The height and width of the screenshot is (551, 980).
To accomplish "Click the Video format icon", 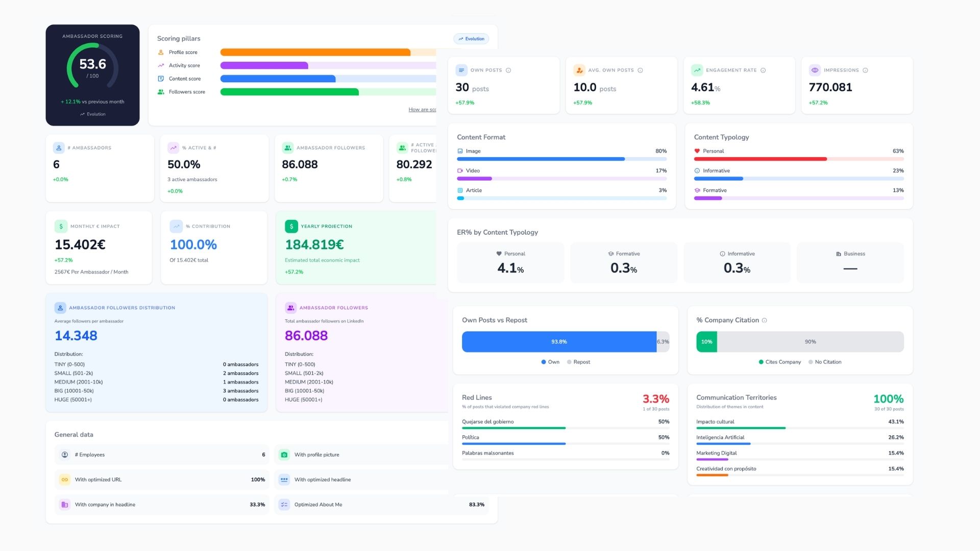I will (x=460, y=171).
